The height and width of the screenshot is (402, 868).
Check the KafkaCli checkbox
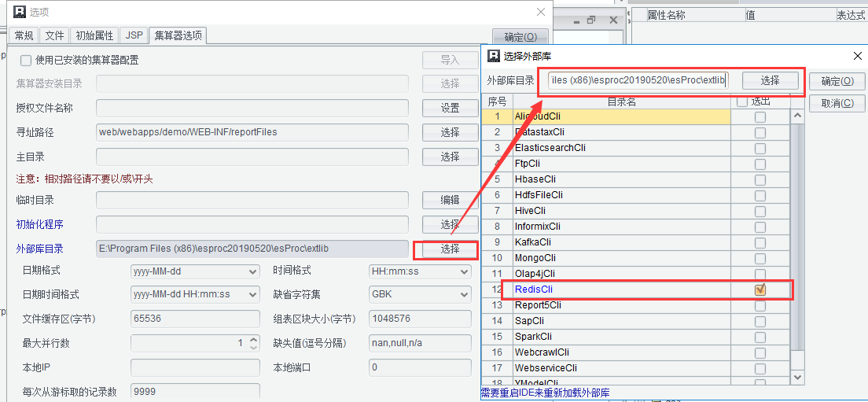760,242
